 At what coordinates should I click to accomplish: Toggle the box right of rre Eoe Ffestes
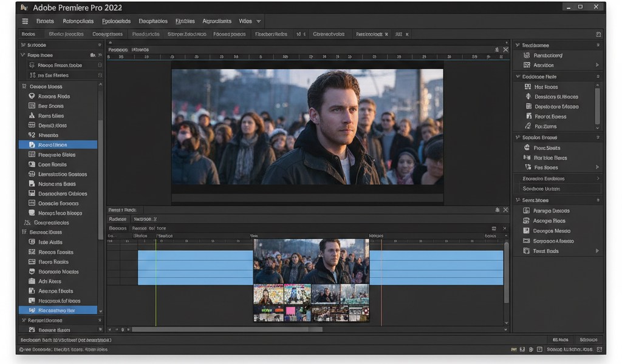(x=100, y=75)
